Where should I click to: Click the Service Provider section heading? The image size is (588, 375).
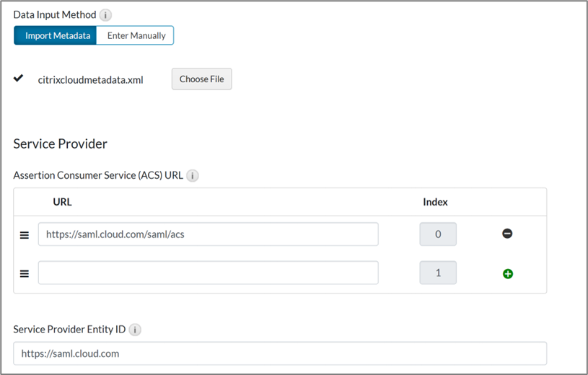(61, 144)
